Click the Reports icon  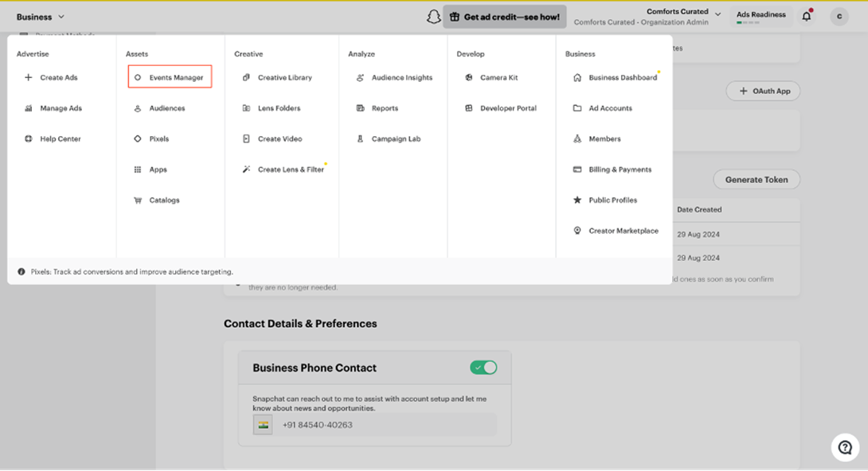tap(361, 108)
